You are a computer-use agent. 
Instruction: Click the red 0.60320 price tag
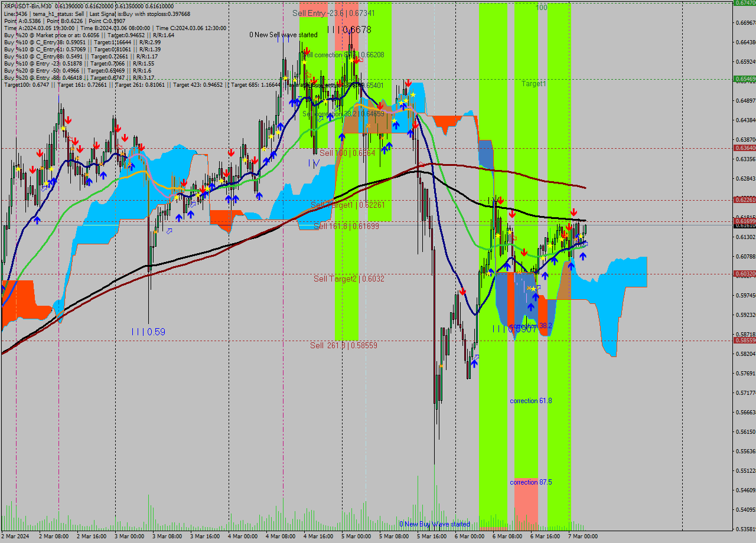(744, 274)
